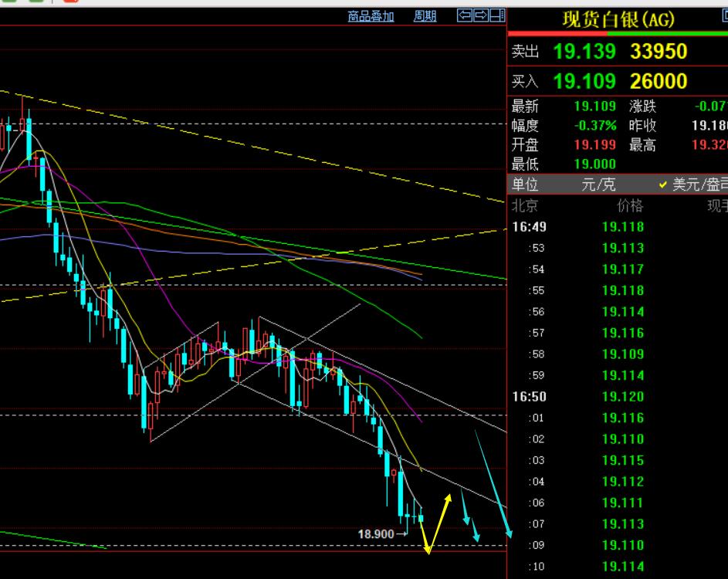Viewport: 728px width, 579px height.
Task: Select the 元/克 unit option
Action: pos(598,185)
